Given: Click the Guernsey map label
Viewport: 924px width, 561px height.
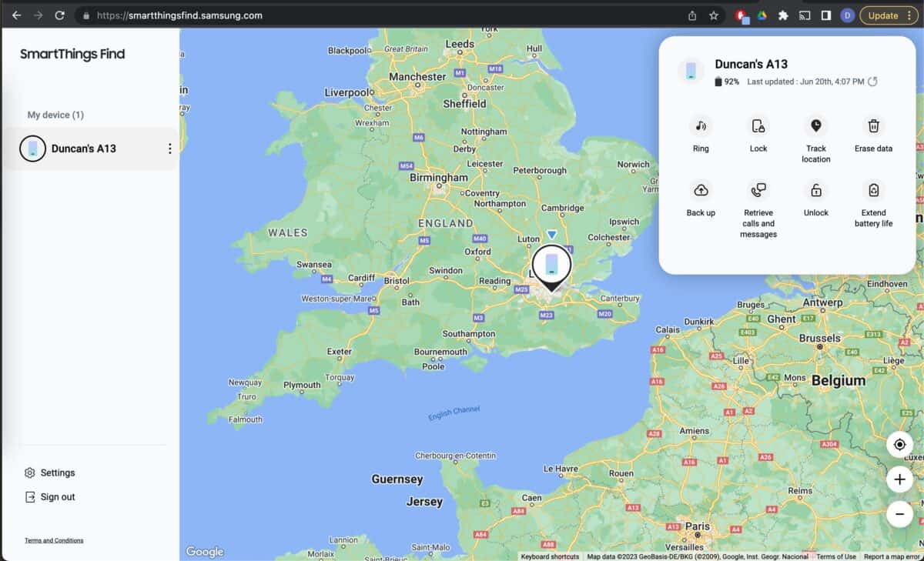Looking at the screenshot, I should (397, 479).
